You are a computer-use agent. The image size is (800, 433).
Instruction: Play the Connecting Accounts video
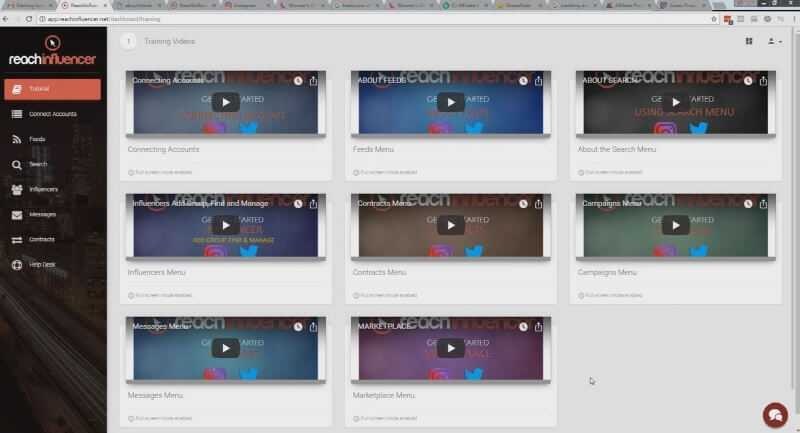click(226, 102)
